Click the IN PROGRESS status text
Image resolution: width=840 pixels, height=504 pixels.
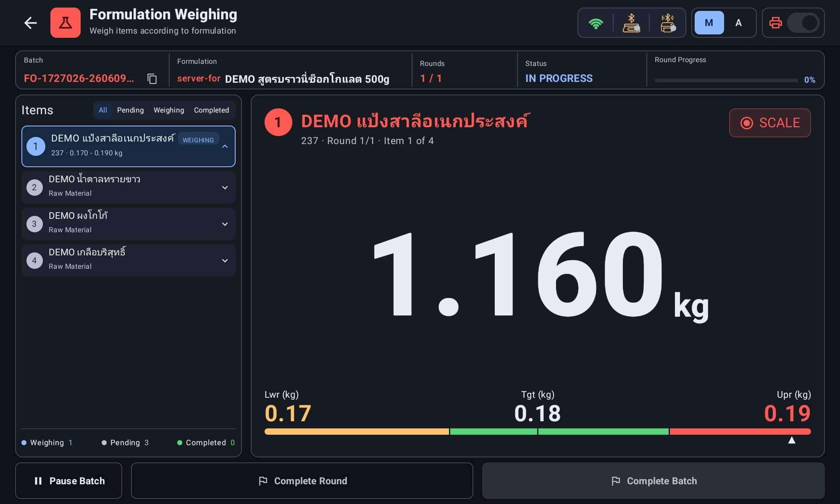pos(559,78)
